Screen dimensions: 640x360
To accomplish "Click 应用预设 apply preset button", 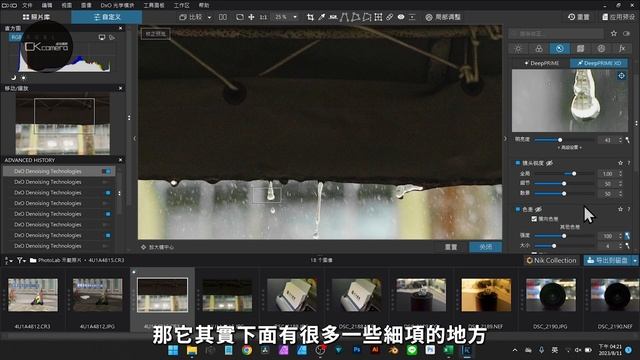I will point(618,17).
